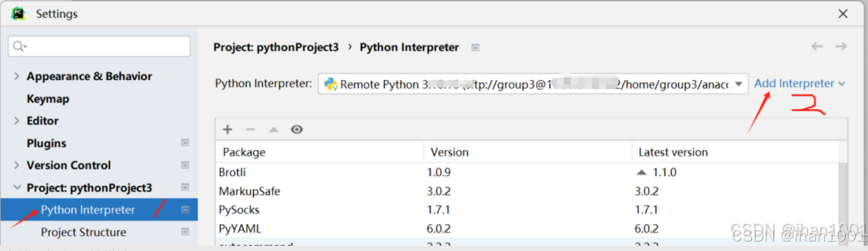Select Project Structure in sidebar
The height and width of the screenshot is (251, 868).
point(83,232)
